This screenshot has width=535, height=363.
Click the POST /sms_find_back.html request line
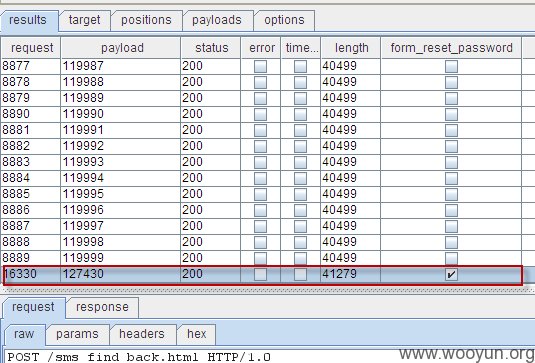point(139,357)
